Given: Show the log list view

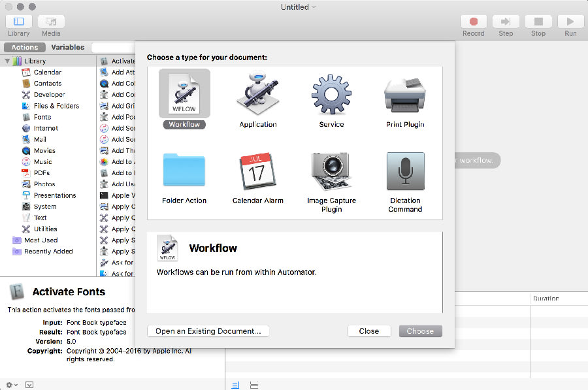Looking at the screenshot, I should (x=235, y=385).
